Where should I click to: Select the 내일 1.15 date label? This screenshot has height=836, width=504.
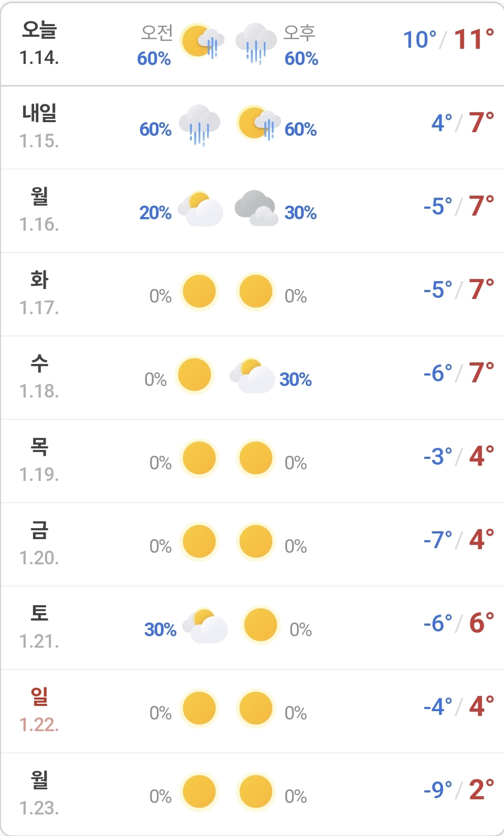39,126
